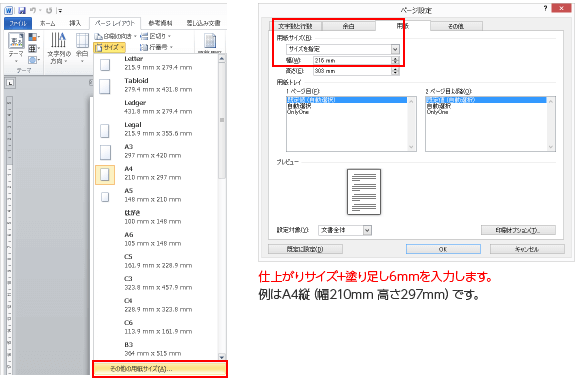Viewport: 580px width, 380px height.
Task: Click the Breaks (区切り) icon
Action: tap(144, 36)
